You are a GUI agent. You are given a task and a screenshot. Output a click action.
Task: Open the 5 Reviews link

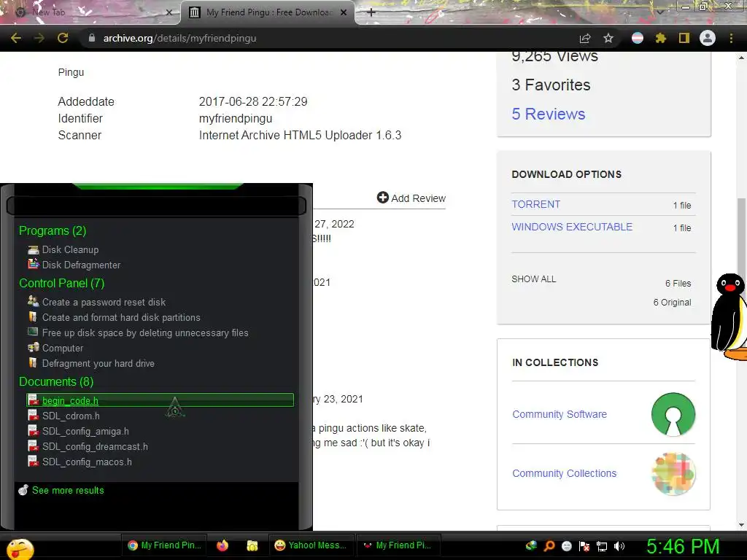point(549,114)
